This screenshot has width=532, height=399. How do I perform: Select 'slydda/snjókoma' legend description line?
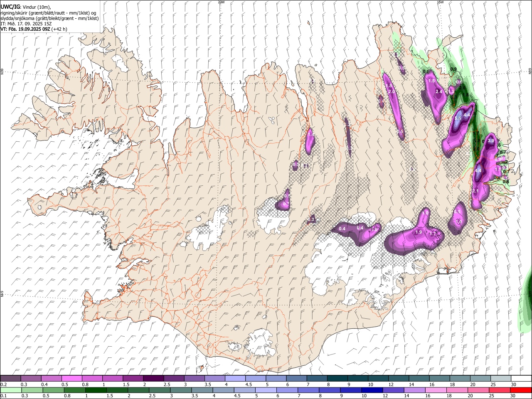coord(49,18)
